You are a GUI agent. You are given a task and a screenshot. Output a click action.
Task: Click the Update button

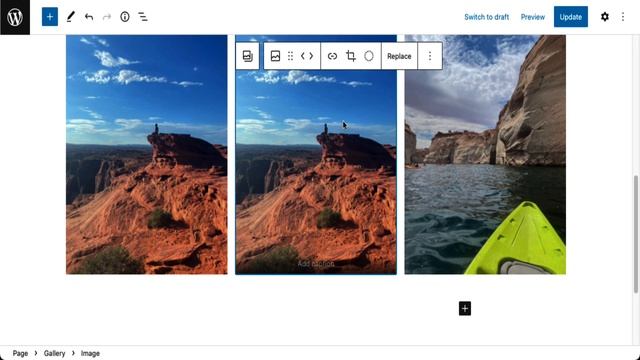tap(571, 17)
